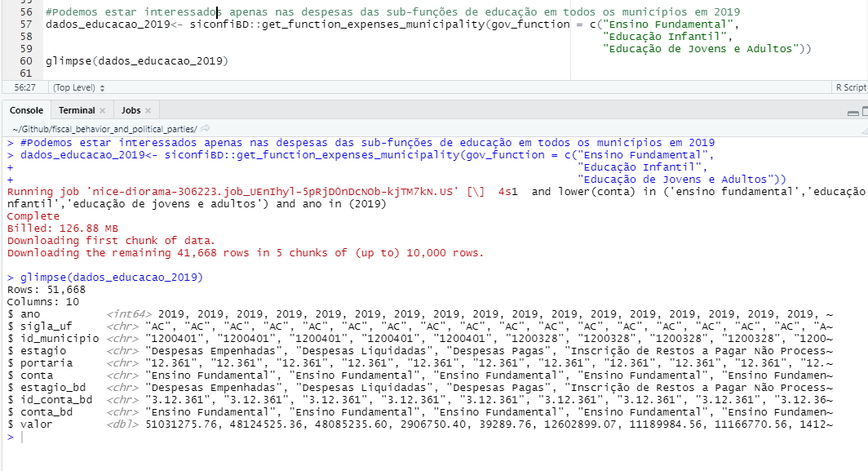Click 'Downloading first chunk of data.' message

111,241
